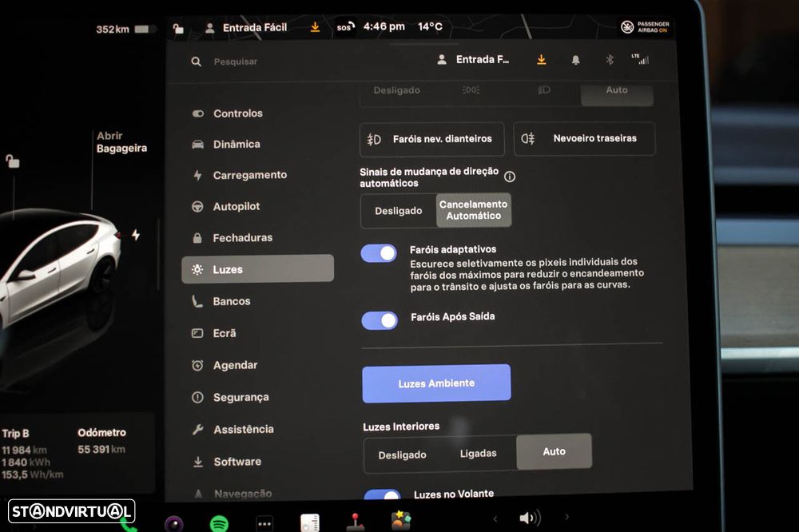Launch Spotify from the bottom dock
Viewport: 799px width, 532px height.
point(219,524)
